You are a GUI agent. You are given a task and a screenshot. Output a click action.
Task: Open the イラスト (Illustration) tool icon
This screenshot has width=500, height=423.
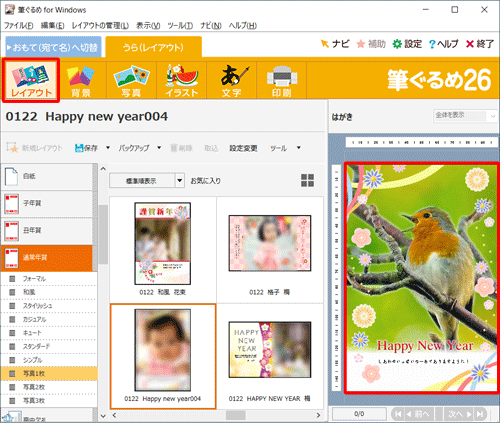[182, 80]
